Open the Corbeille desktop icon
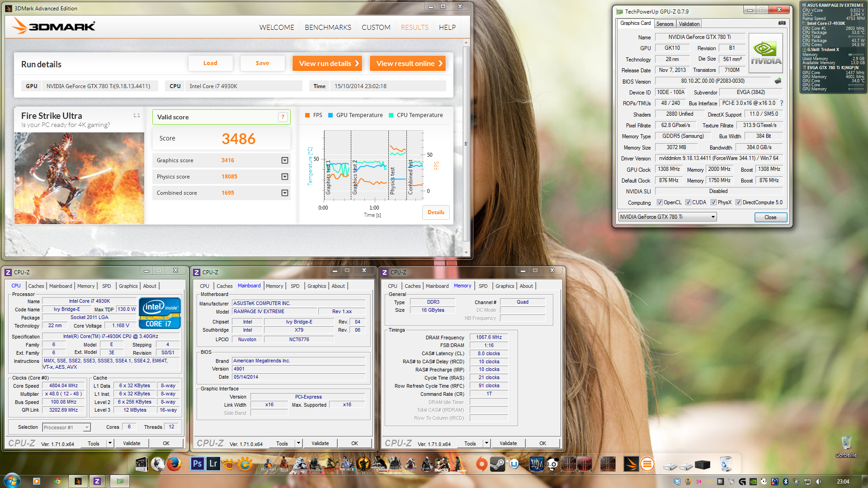The image size is (868, 488). (846, 447)
